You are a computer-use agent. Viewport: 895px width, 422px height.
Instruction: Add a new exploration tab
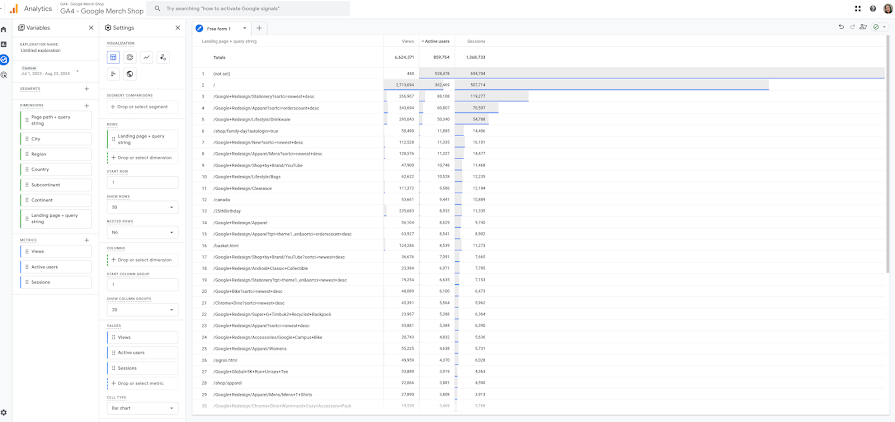tap(259, 28)
